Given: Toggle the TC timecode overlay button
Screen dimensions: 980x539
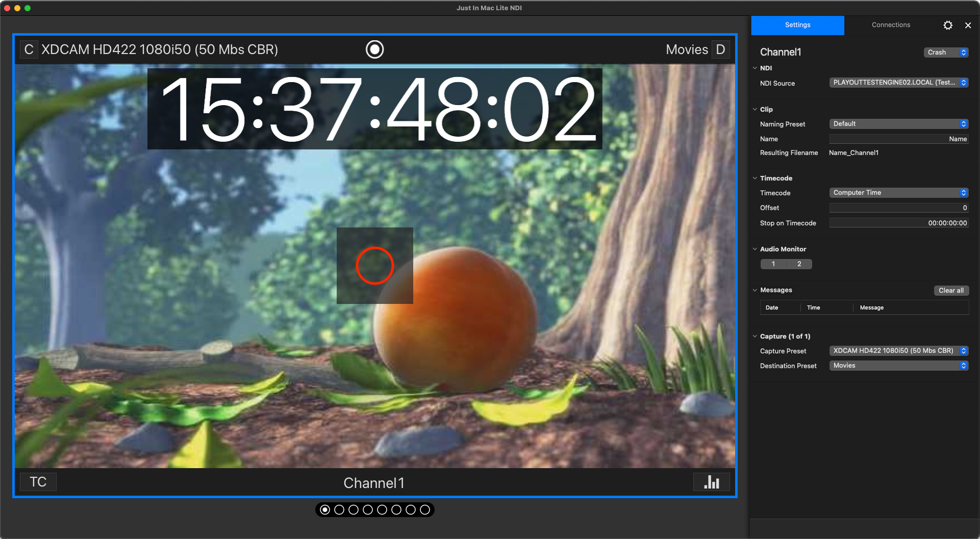Looking at the screenshot, I should pyautogui.click(x=38, y=482).
